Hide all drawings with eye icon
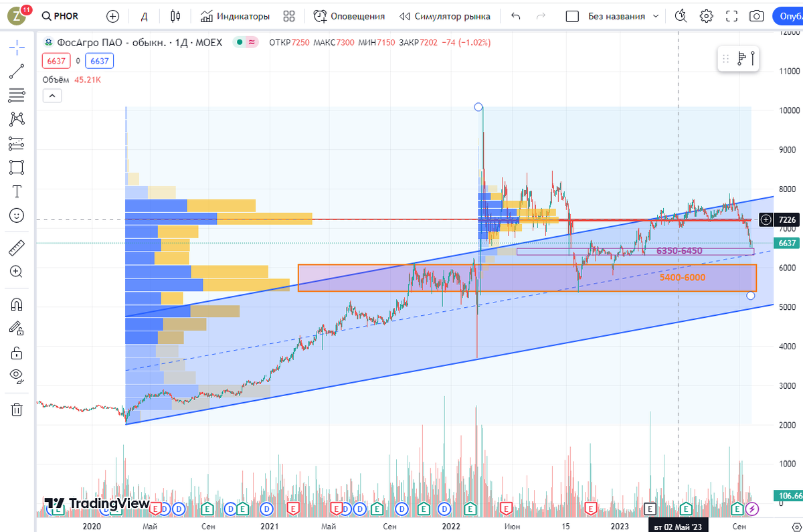This screenshot has width=803, height=532. pyautogui.click(x=17, y=376)
